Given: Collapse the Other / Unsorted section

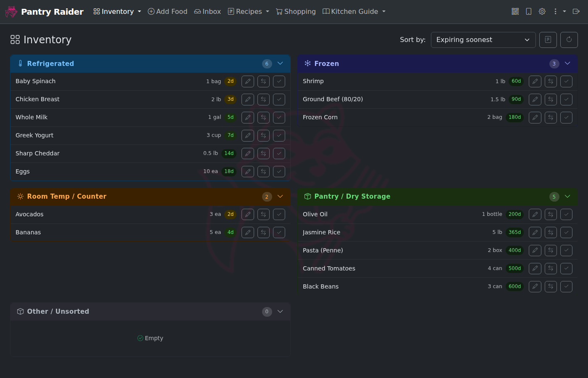Looking at the screenshot, I should (280, 311).
